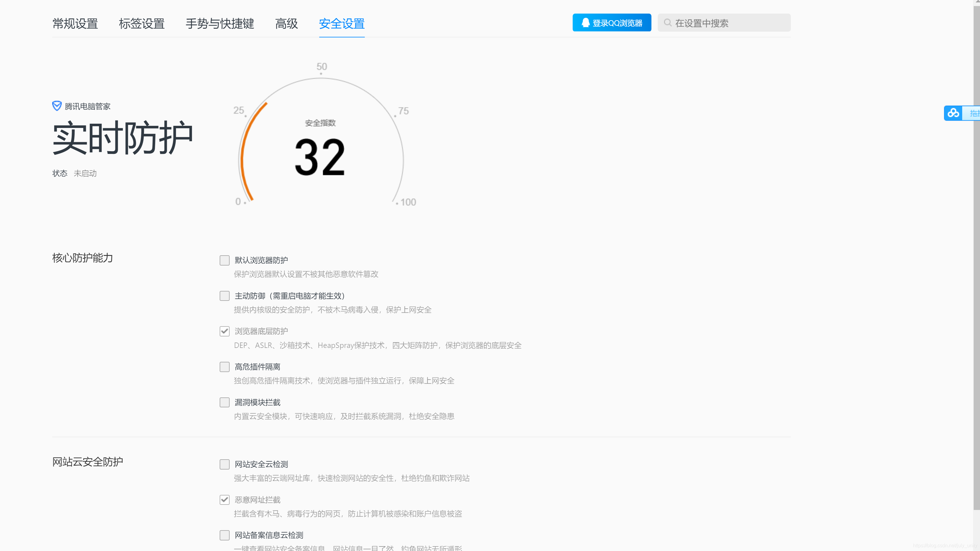Screen dimensions: 980x551
Task: Go to 手势与快捷键 tab
Action: pyautogui.click(x=220, y=24)
